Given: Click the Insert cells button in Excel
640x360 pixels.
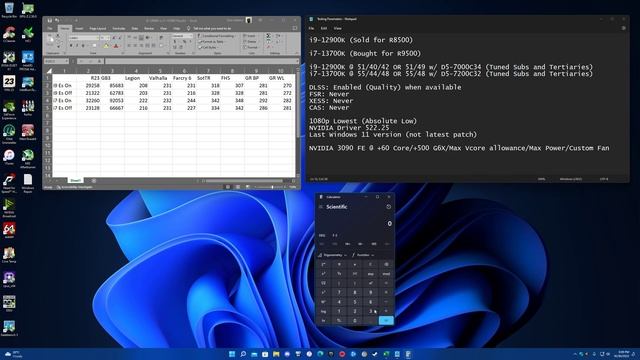Looking at the screenshot, I should pos(249,36).
